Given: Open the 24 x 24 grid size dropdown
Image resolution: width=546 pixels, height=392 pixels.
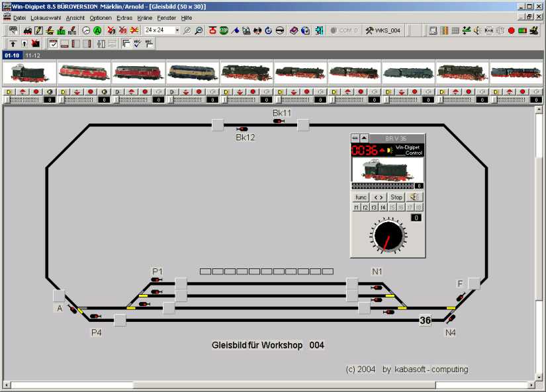Looking at the screenshot, I should pyautogui.click(x=177, y=30).
